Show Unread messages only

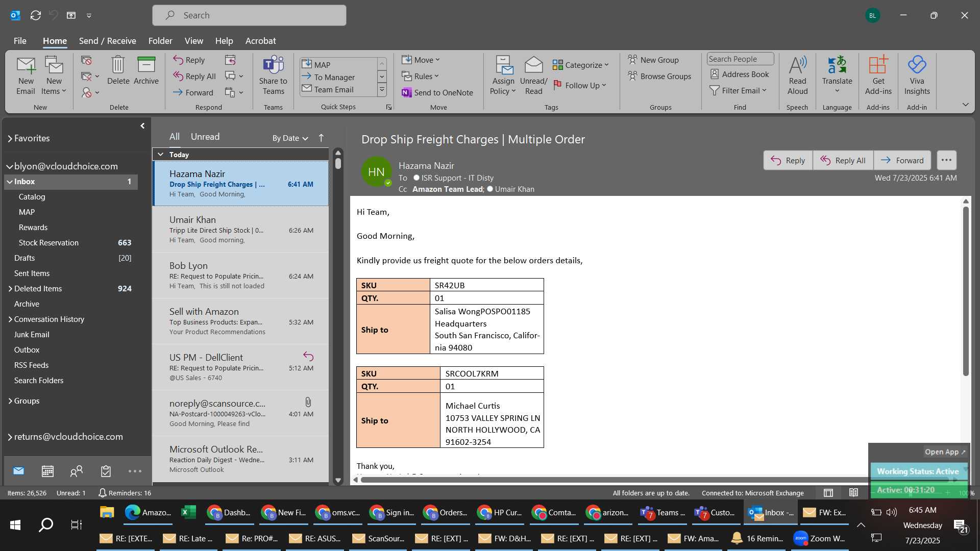pos(205,137)
